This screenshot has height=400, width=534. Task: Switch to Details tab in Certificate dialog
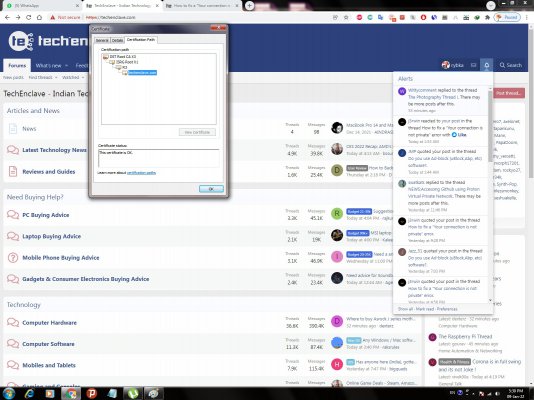tap(117, 41)
